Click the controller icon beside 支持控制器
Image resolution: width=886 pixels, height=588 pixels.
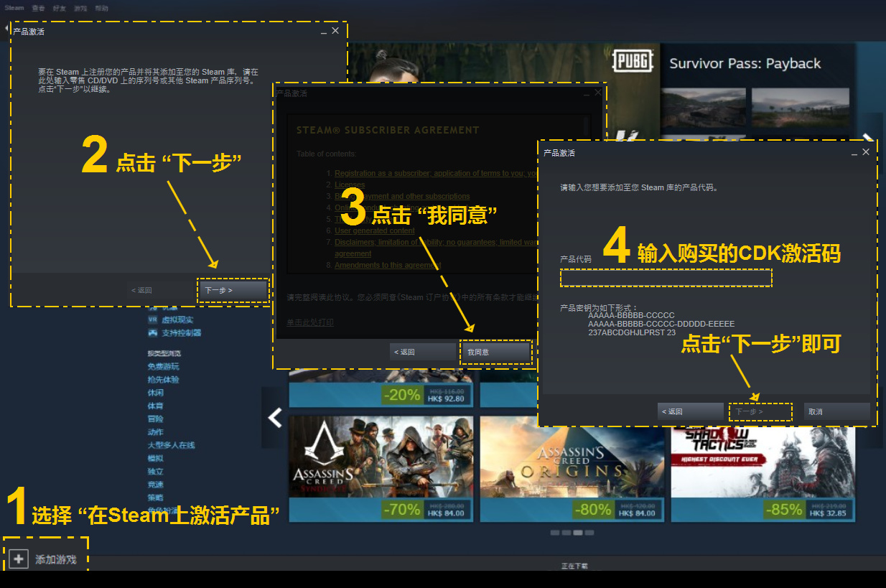click(152, 332)
